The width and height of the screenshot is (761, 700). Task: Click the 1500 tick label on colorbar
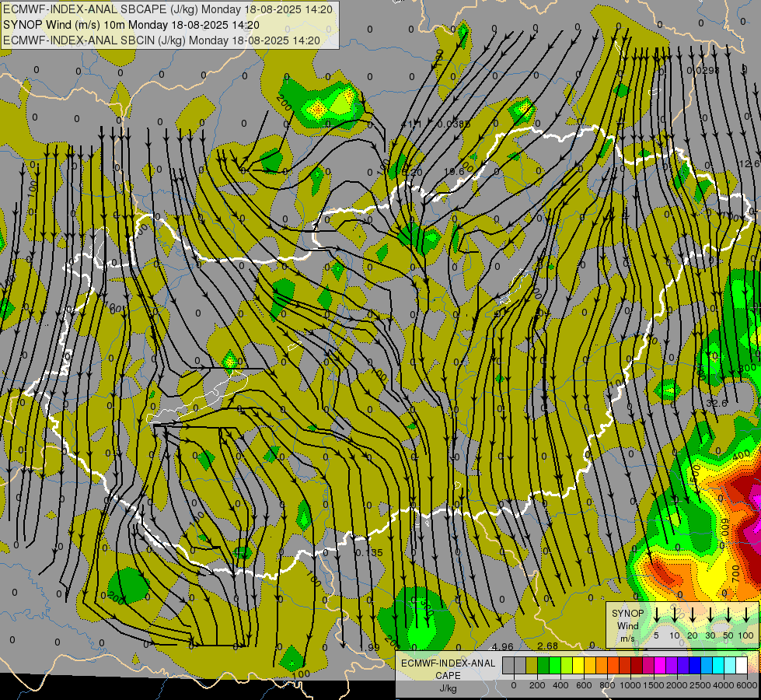point(653,685)
